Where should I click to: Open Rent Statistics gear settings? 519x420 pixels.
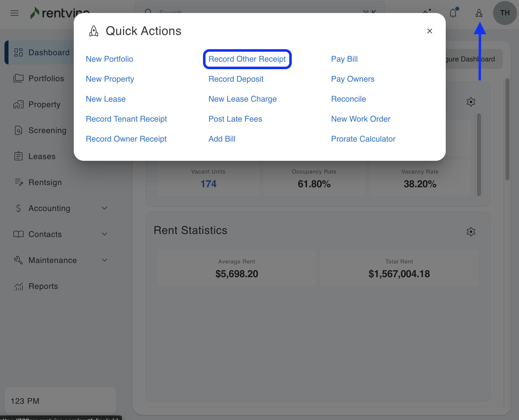point(471,232)
